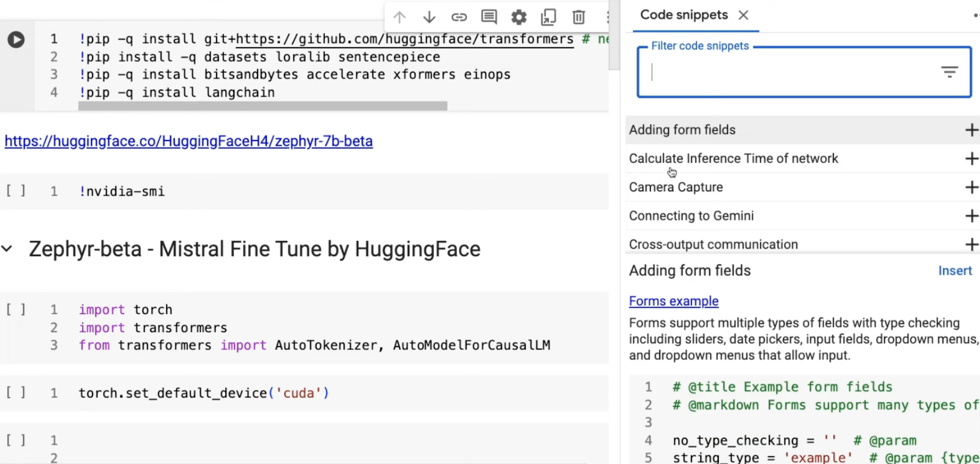The height and width of the screenshot is (464, 980).
Task: Click the Zephyr-beta Mistral Fine Tune heading
Action: click(x=255, y=249)
